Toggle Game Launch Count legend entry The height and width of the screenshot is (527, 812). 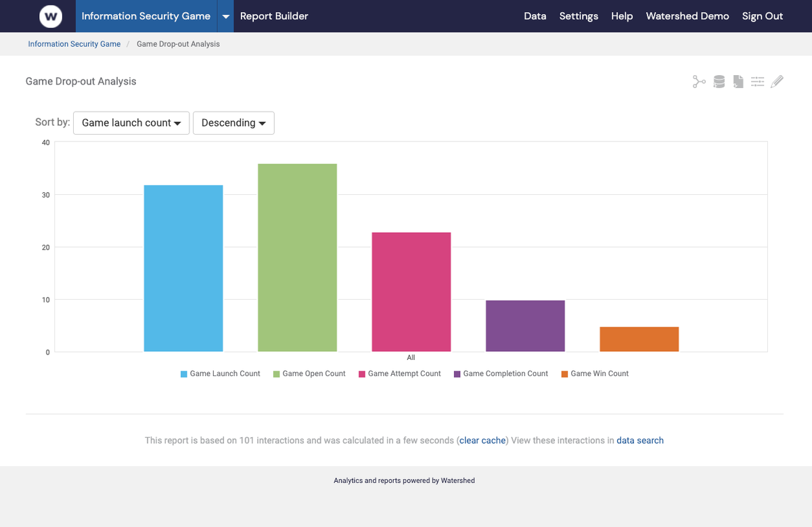220,373
